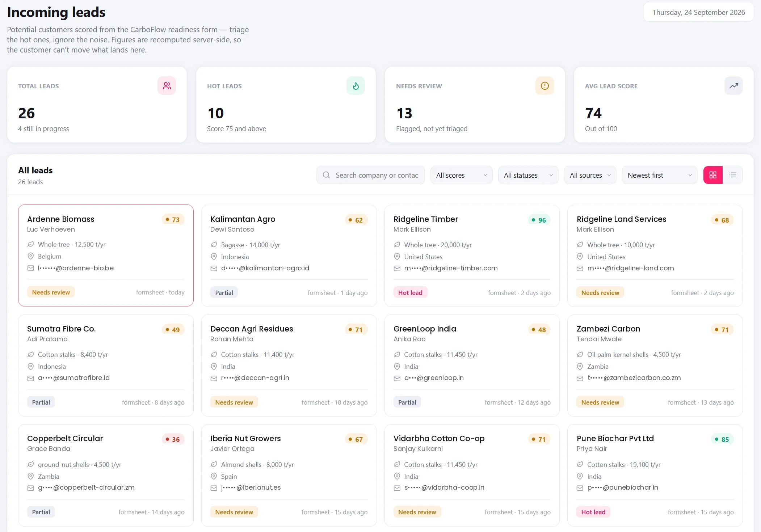Click the leaf icon on Zambezi Carbon

click(580, 355)
